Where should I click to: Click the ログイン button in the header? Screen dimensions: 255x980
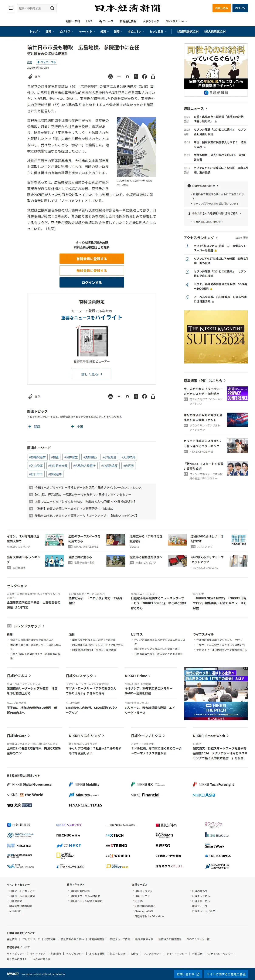point(240,8)
